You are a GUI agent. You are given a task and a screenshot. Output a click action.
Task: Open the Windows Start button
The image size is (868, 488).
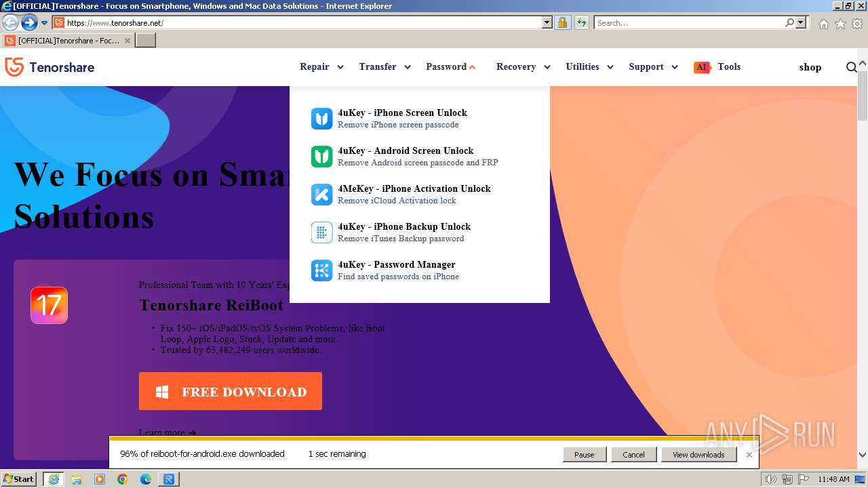click(19, 479)
